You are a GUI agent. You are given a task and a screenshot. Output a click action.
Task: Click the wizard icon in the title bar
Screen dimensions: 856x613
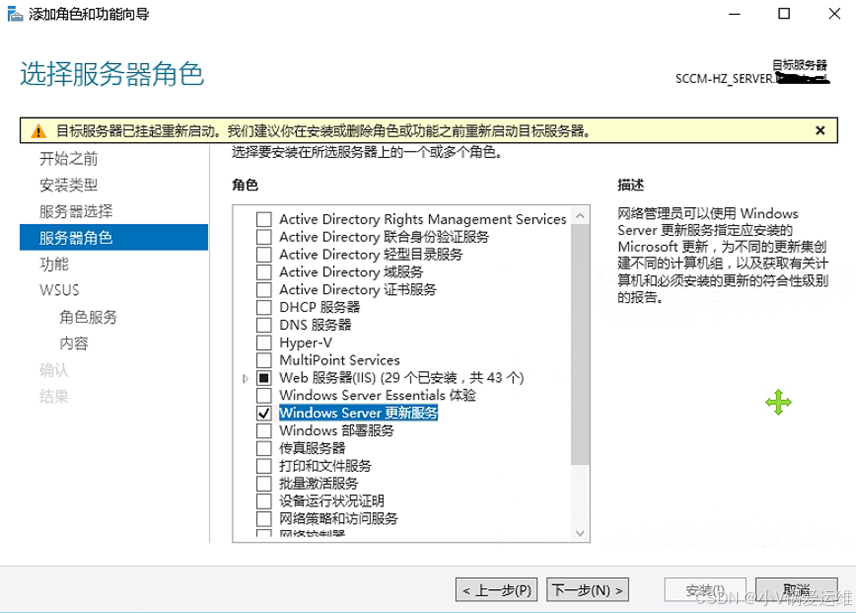pyautogui.click(x=14, y=13)
